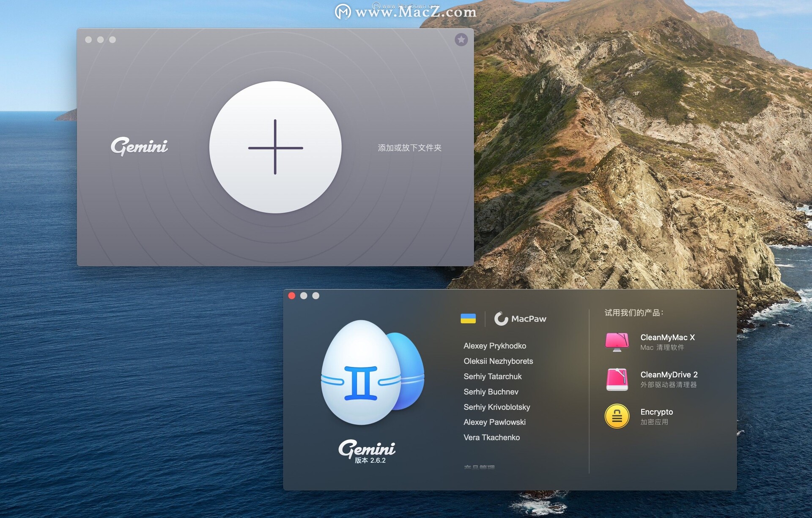Image resolution: width=812 pixels, height=518 pixels.
Task: Click the CleanMyDrive 2 icon
Action: pyautogui.click(x=617, y=379)
